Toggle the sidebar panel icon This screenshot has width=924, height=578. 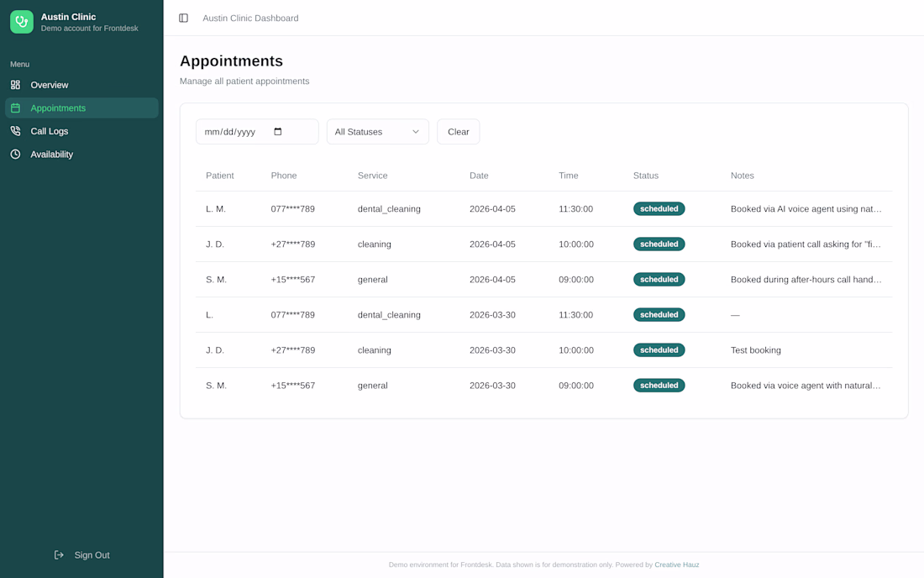[x=183, y=18]
